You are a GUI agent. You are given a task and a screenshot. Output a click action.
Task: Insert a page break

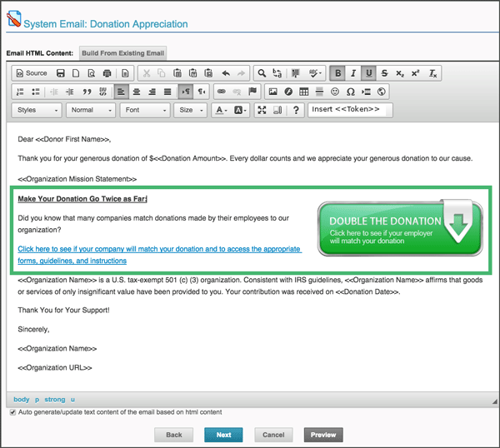pos(366,92)
